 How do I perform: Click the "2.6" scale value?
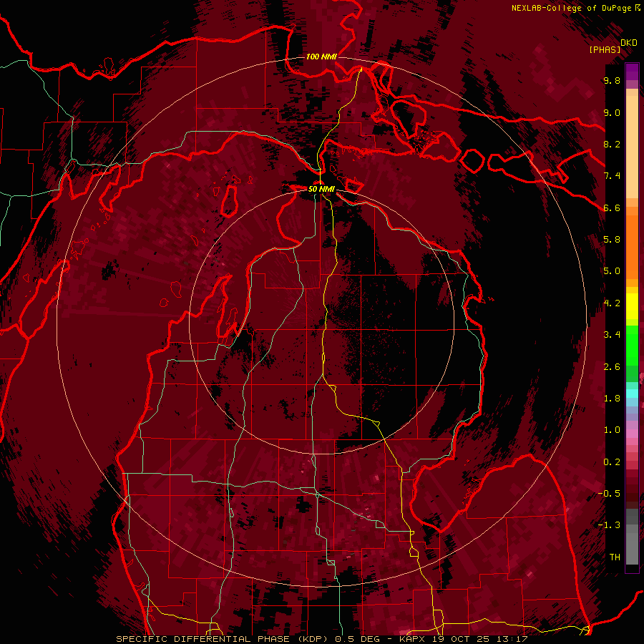click(612, 367)
